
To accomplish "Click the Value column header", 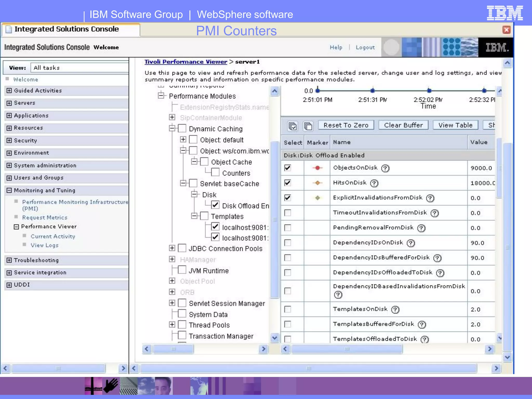I will point(481,142).
